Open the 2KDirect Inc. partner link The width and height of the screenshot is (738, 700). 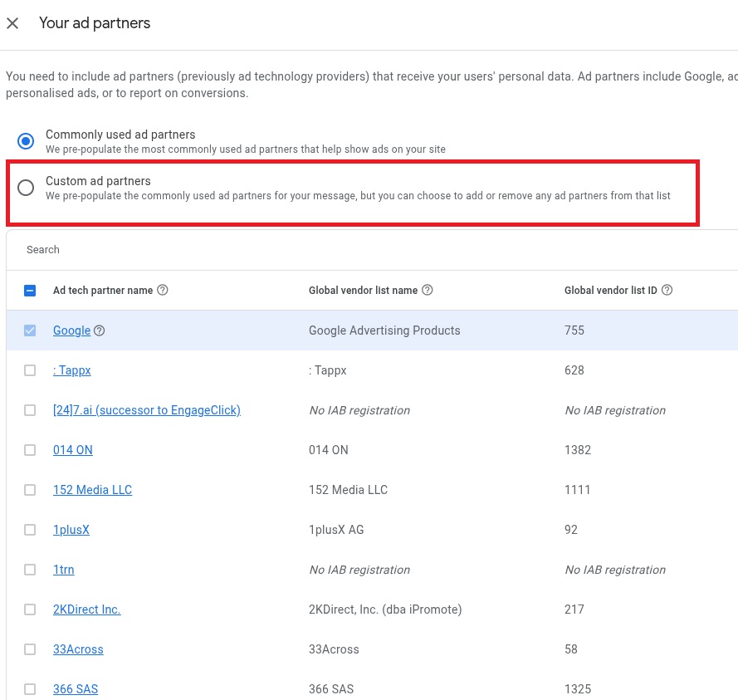pyautogui.click(x=87, y=609)
